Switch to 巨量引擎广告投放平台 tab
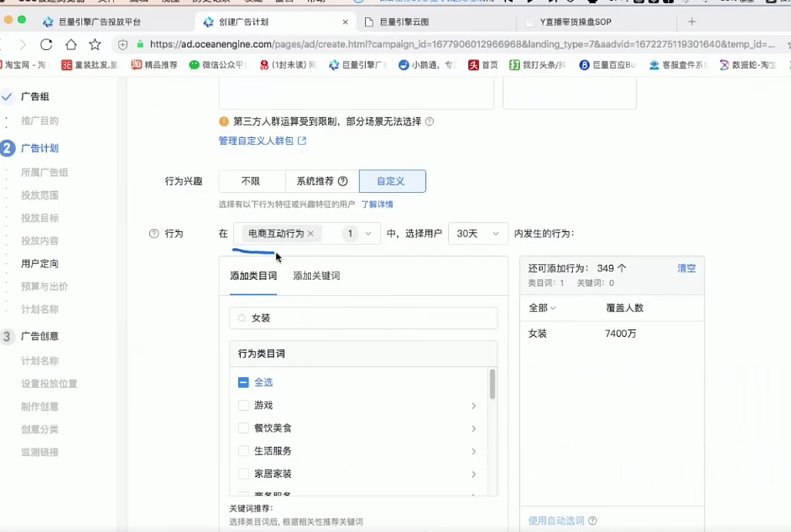 tap(100, 22)
